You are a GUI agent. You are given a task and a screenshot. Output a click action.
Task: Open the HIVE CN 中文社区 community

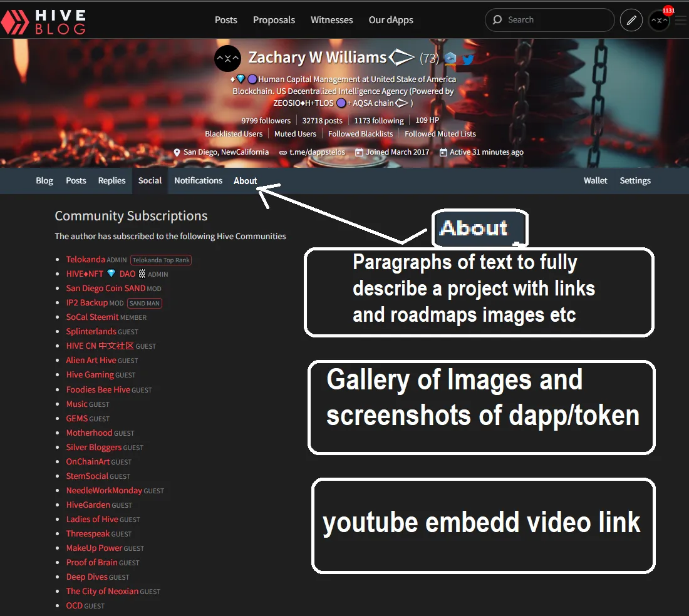point(100,346)
